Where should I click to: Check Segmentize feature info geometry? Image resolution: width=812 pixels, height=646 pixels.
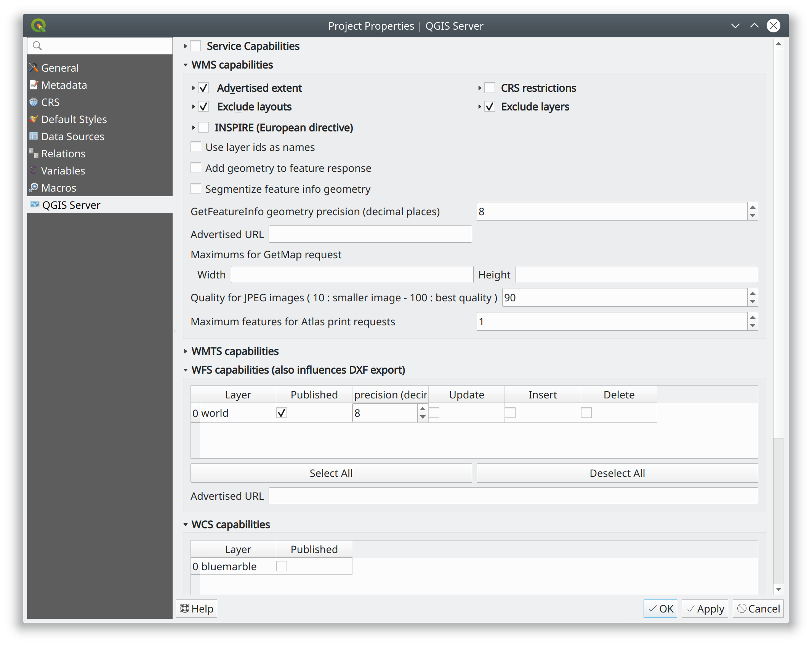coord(196,189)
